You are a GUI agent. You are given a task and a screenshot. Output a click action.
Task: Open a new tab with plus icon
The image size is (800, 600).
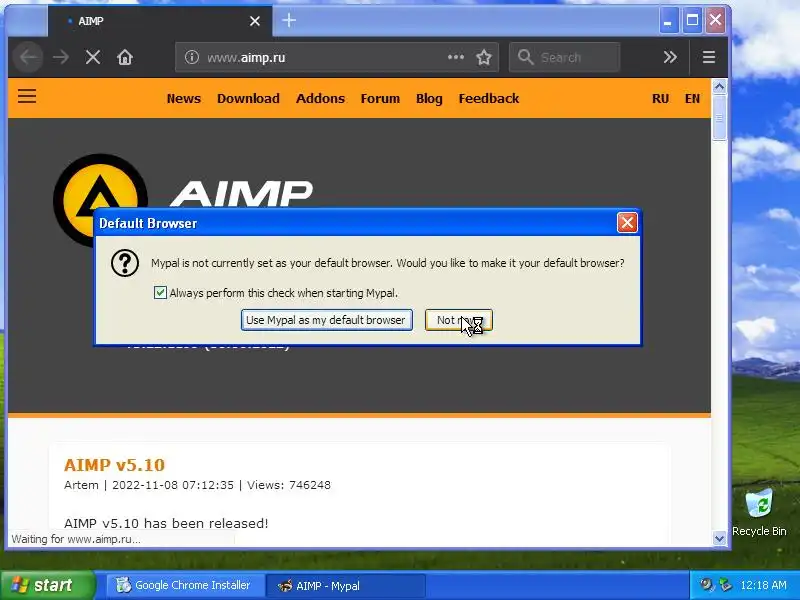point(289,20)
